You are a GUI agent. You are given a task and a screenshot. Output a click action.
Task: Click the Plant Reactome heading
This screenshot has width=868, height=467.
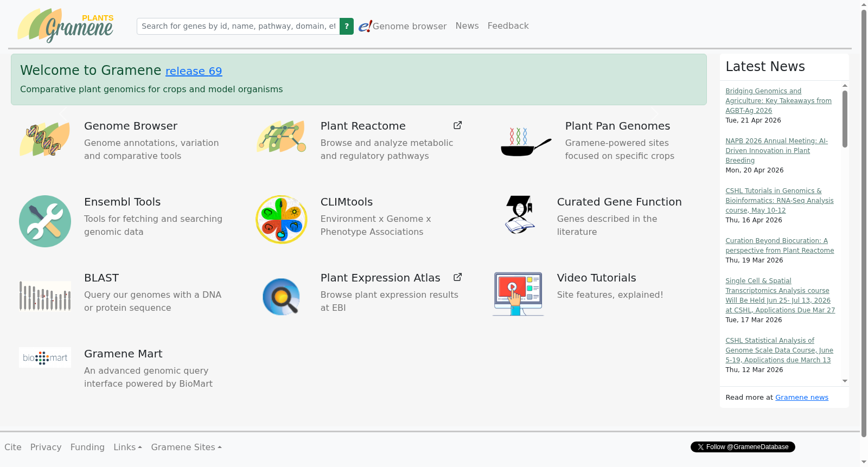click(x=363, y=126)
